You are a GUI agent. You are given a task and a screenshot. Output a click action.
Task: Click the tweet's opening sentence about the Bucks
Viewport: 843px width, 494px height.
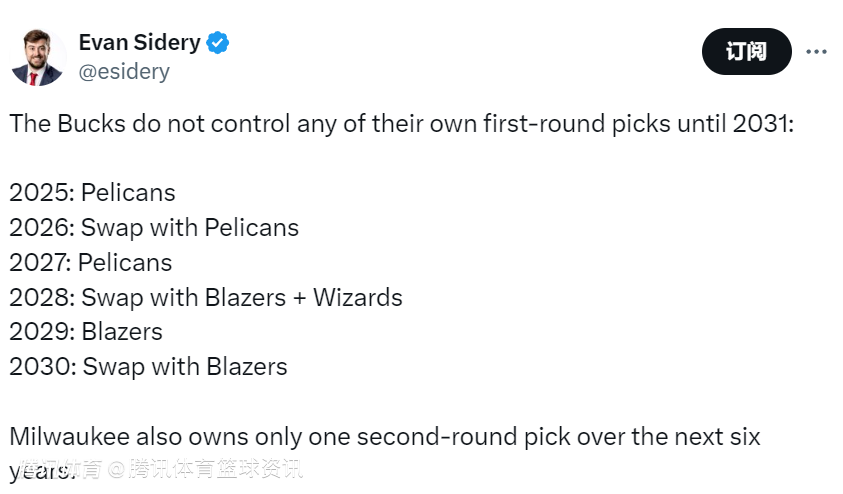click(x=400, y=125)
